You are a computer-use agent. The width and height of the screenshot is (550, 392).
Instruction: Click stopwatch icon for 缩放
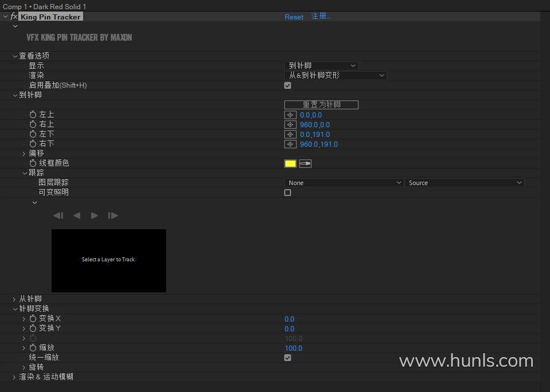(33, 348)
